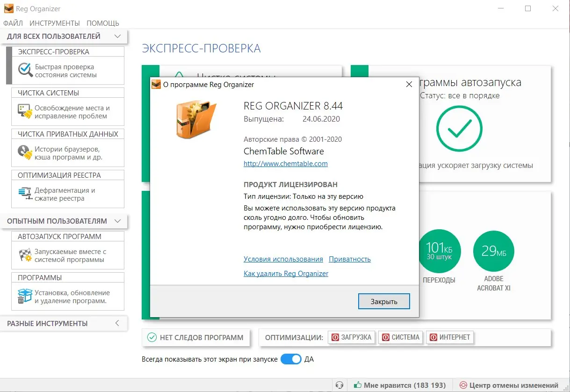
Task: Click the Тип лицензии: Только на эту версию text
Action: click(303, 196)
